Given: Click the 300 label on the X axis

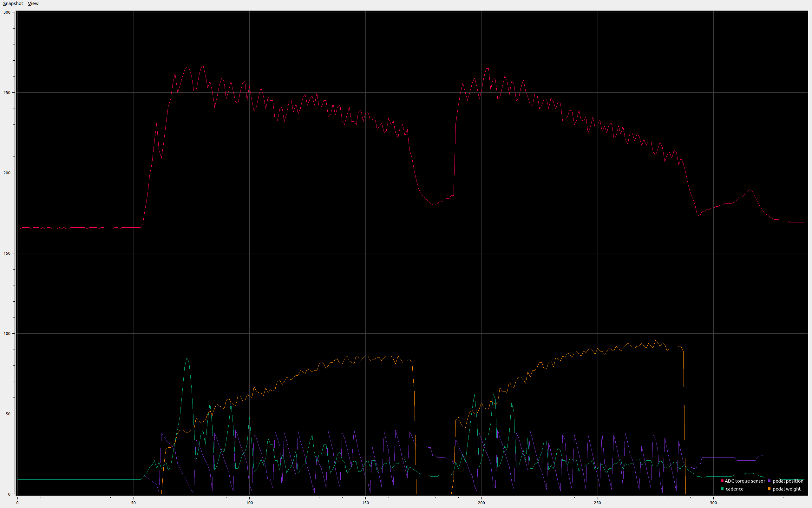Looking at the screenshot, I should point(713,503).
